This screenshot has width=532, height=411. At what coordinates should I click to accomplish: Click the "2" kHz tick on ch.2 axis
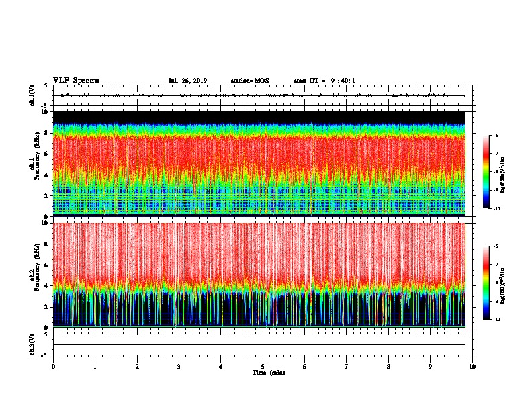[x=47, y=307]
